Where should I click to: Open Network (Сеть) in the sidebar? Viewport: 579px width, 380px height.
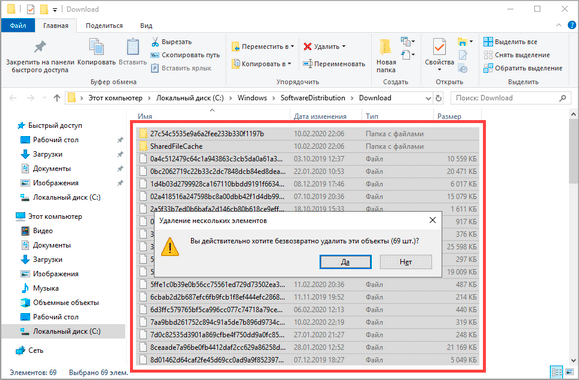pos(30,350)
